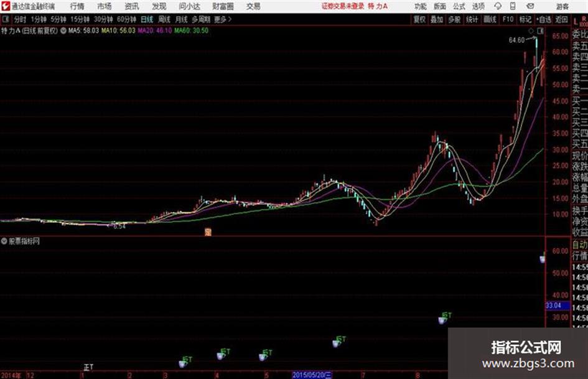The width and height of the screenshot is (588, 379).
Task: Open the 问小达 menu
Action: (x=189, y=6)
